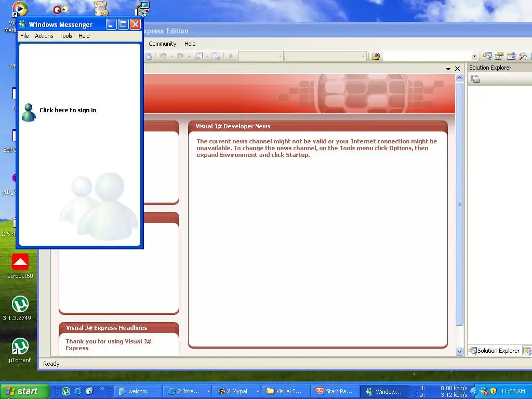This screenshot has width=532, height=399.
Task: Click the computer setup disc desktop icon
Action: click(142, 9)
